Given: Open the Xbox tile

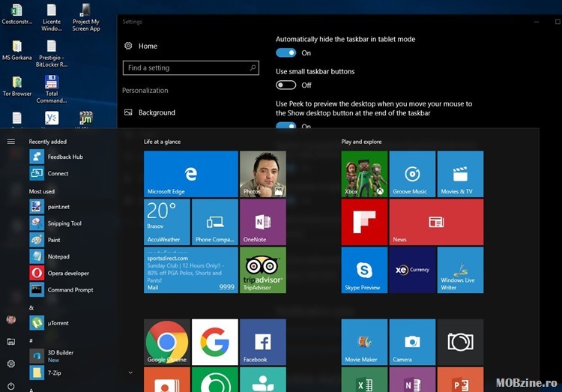Looking at the screenshot, I should point(364,174).
